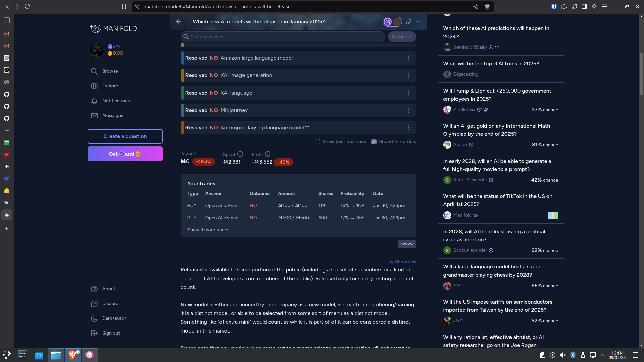Screen dimensions: 644x362
Task: Click TikTok market multicolor answer bar
Action: tap(553, 215)
